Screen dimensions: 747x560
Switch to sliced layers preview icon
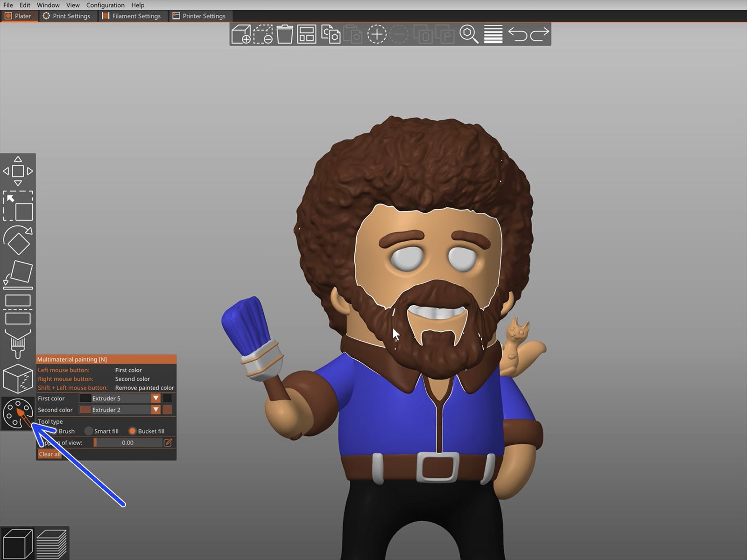[x=51, y=543]
